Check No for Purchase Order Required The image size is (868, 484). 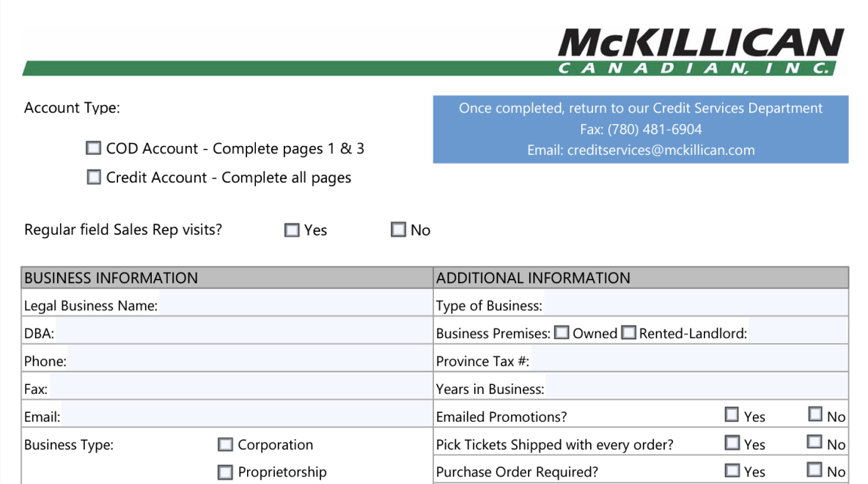(815, 470)
